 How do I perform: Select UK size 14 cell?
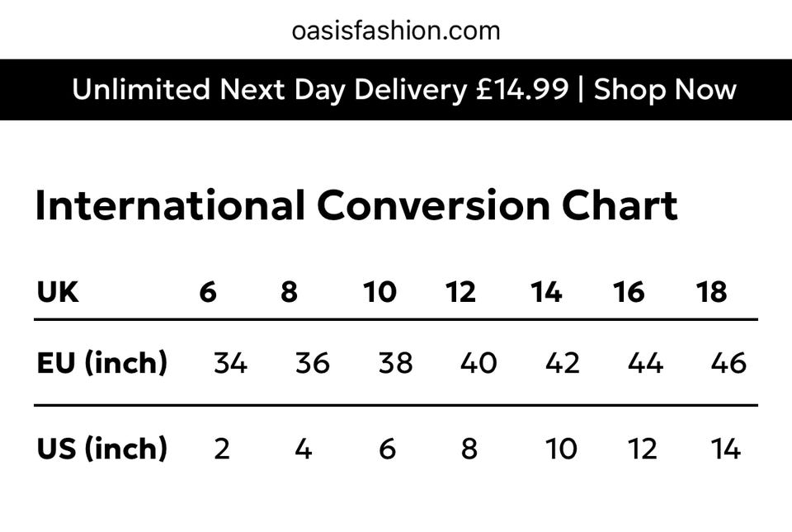point(546,292)
